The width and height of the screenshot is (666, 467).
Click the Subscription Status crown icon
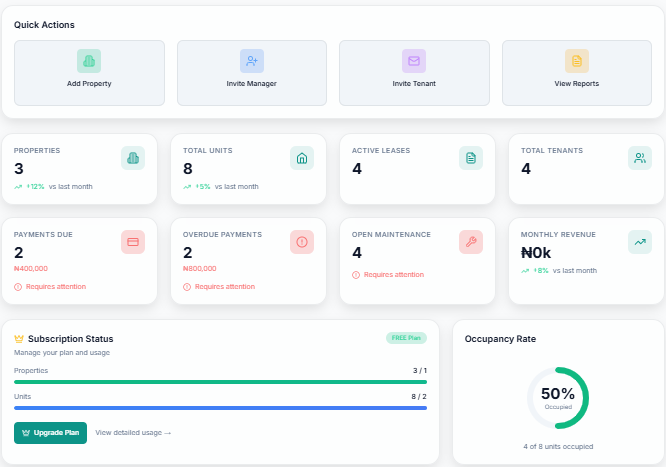pos(19,339)
